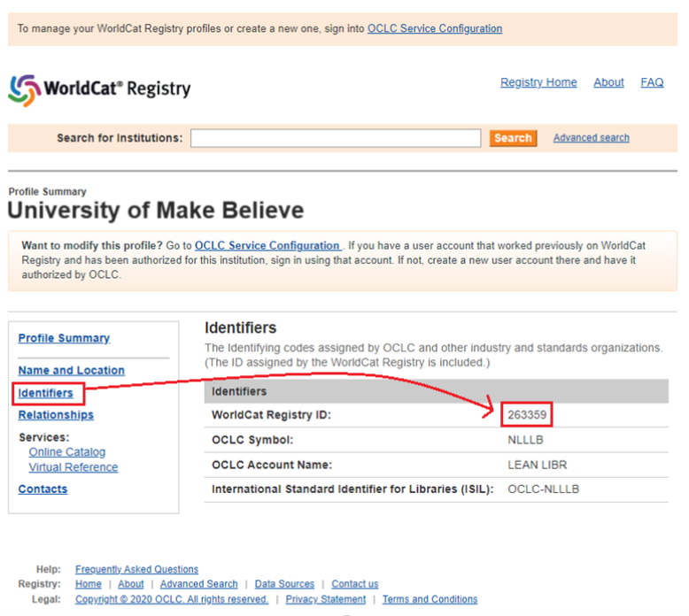Open footer About link

point(130,584)
